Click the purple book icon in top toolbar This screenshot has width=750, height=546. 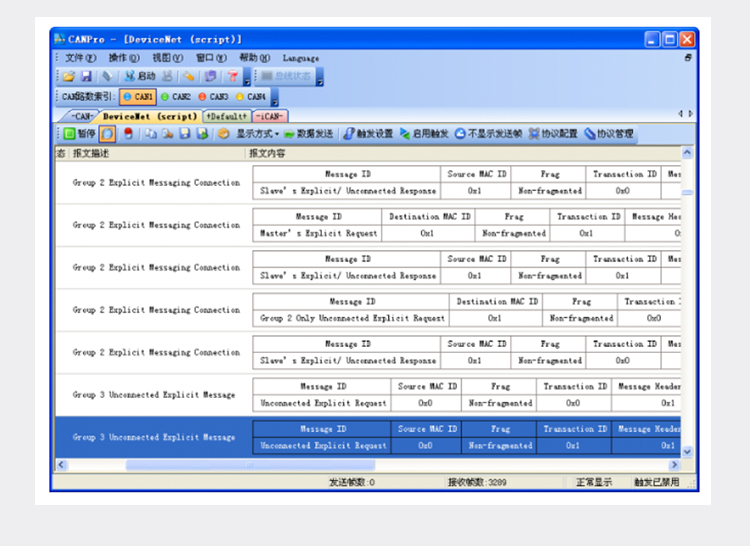point(210,76)
